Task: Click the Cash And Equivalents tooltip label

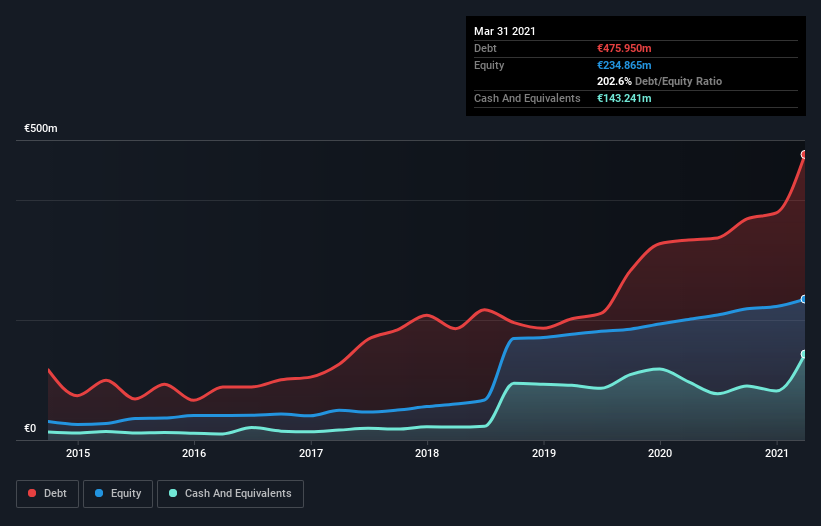Action: (527, 98)
